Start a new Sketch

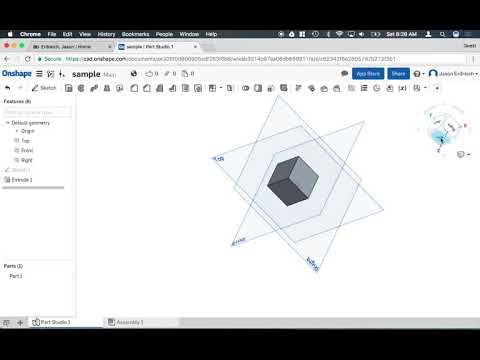click(44, 88)
